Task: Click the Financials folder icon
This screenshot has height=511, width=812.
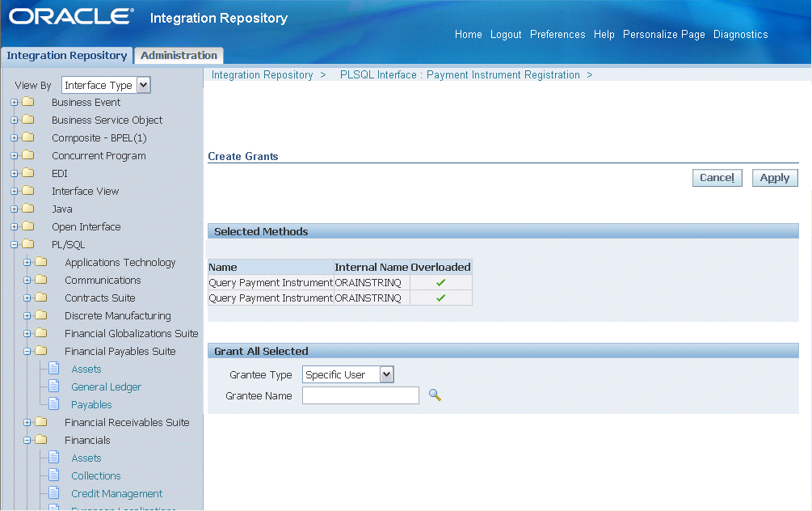Action: point(41,440)
